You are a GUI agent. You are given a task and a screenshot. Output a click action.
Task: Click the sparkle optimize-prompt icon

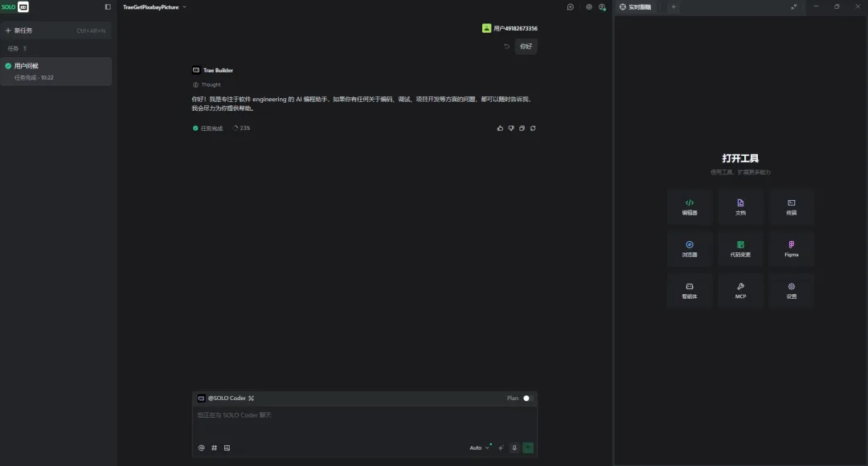(x=501, y=448)
